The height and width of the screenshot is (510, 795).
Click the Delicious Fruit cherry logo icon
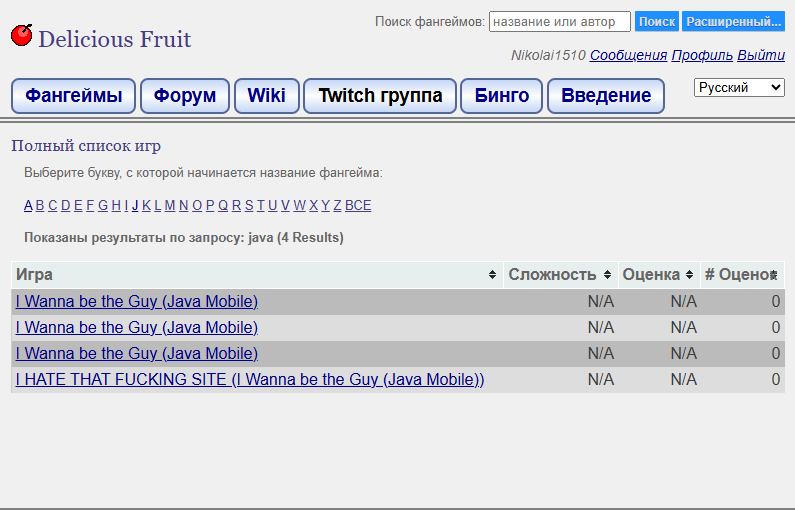22,35
